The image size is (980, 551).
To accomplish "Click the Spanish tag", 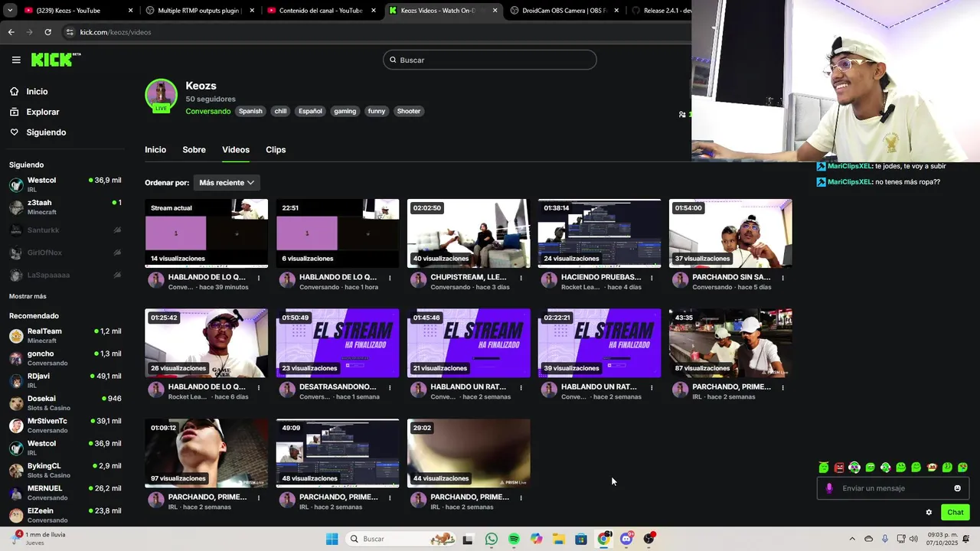I will [250, 111].
